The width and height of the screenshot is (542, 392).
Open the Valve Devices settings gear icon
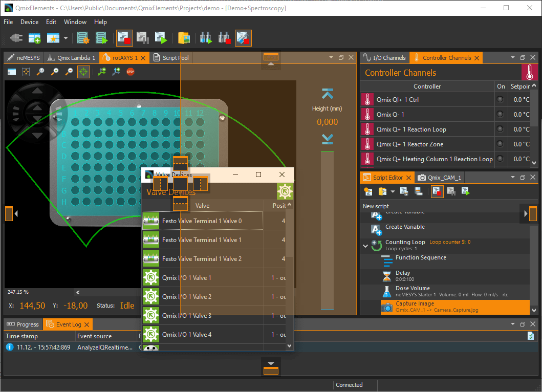click(x=285, y=191)
